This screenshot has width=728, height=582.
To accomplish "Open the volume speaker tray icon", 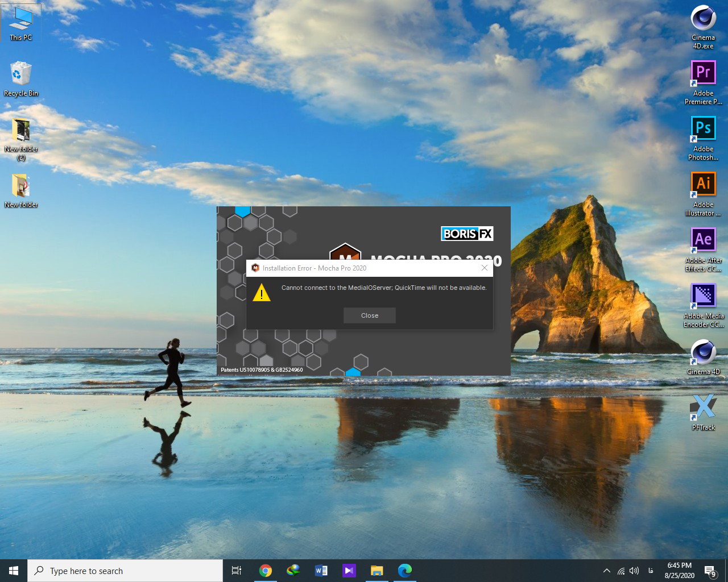I will point(634,571).
